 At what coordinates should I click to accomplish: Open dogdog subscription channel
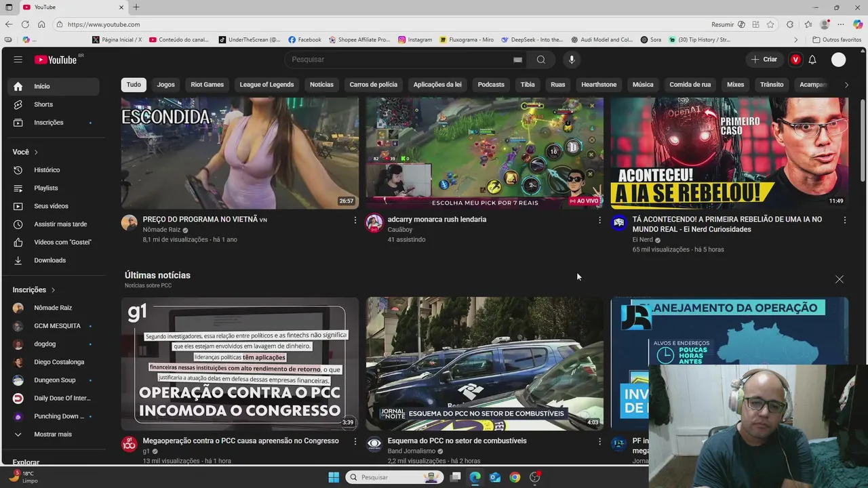[54, 344]
